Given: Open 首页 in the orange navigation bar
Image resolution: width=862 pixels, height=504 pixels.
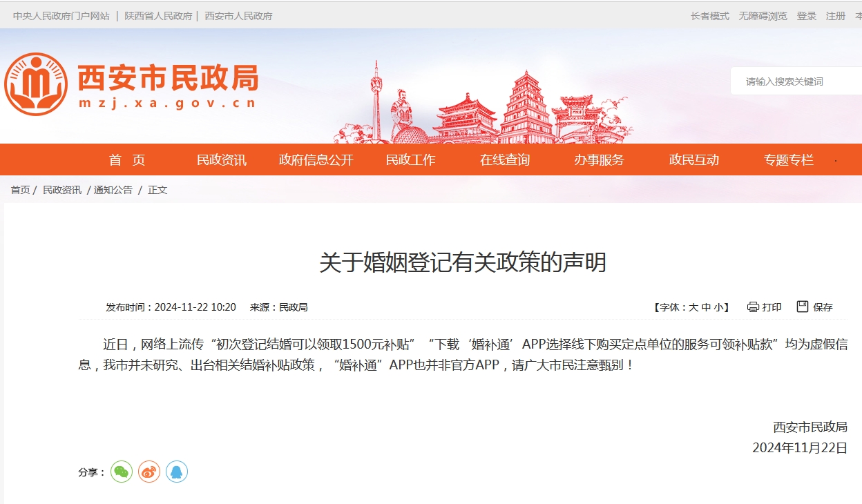Looking at the screenshot, I should coord(127,160).
